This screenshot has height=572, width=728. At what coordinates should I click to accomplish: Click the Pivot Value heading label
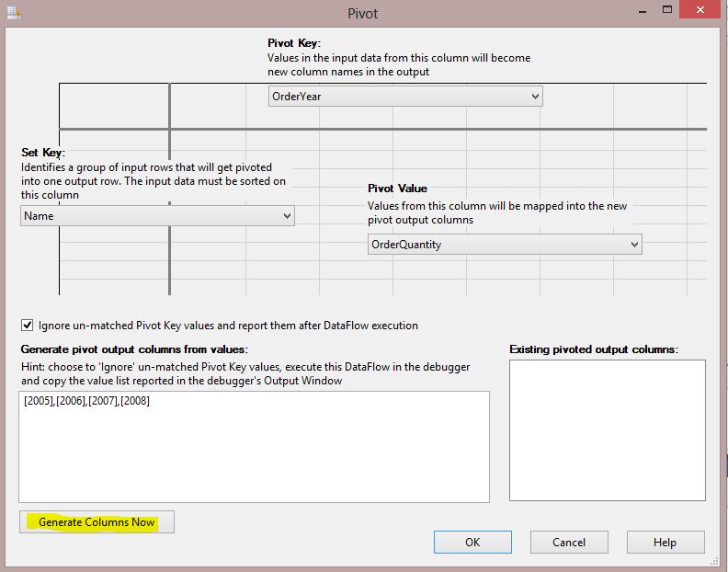coord(397,189)
